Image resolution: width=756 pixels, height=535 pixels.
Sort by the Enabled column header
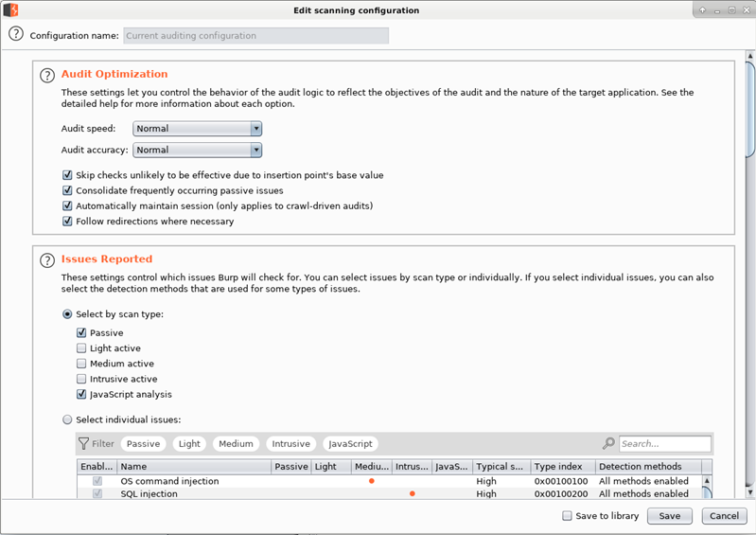[97, 467]
